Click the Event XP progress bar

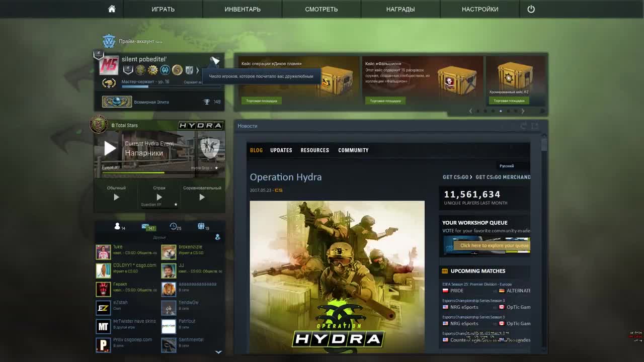(159, 172)
